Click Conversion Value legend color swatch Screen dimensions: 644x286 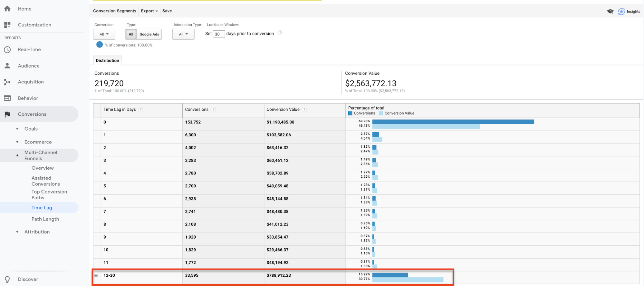coord(381,113)
